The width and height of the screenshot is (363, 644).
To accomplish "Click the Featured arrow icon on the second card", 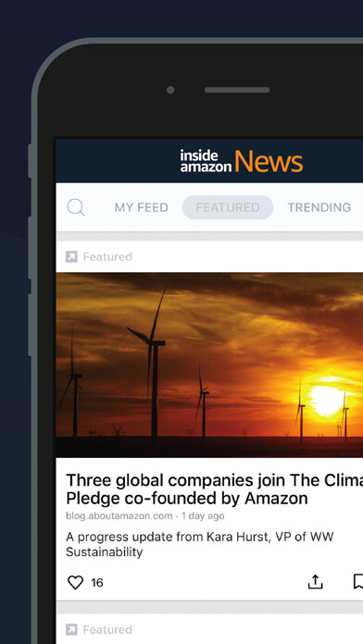I will point(71,629).
